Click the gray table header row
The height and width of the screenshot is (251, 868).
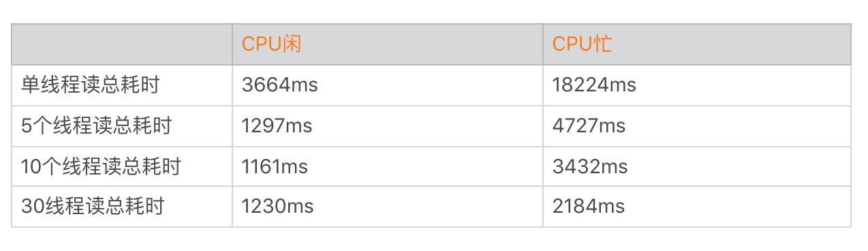[x=431, y=44]
